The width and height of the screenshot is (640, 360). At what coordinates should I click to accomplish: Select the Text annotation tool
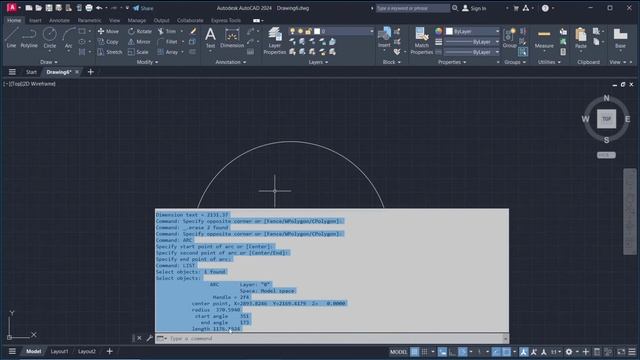point(210,38)
